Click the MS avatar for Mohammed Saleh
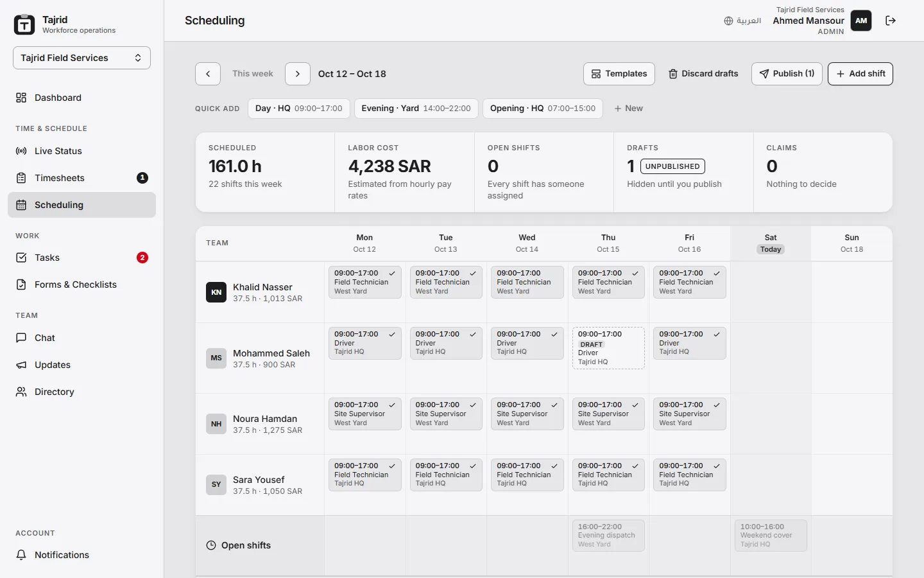The height and width of the screenshot is (578, 924). pyautogui.click(x=216, y=358)
